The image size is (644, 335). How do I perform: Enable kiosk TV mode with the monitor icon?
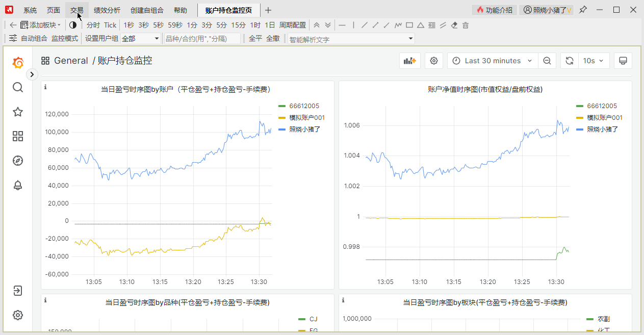point(623,60)
